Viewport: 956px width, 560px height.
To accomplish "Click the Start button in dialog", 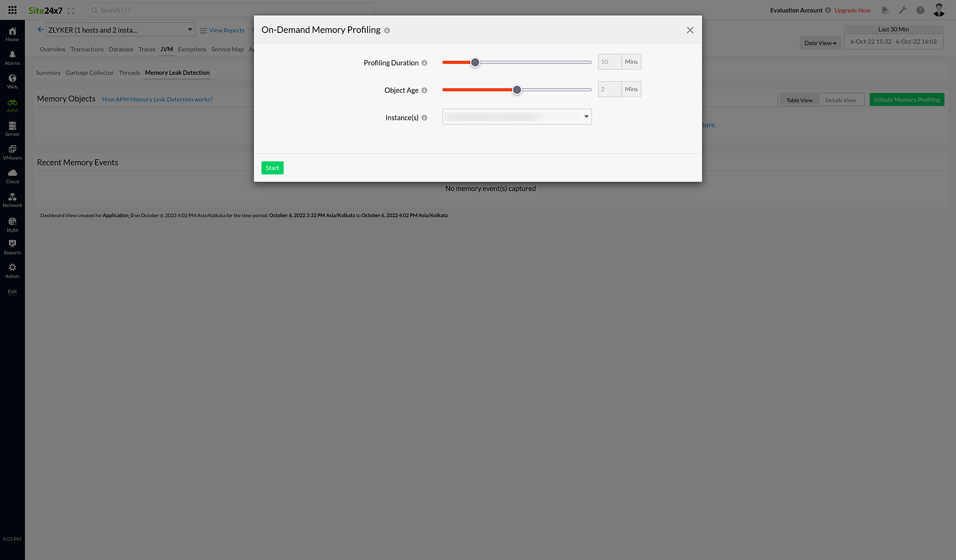I will pos(272,167).
